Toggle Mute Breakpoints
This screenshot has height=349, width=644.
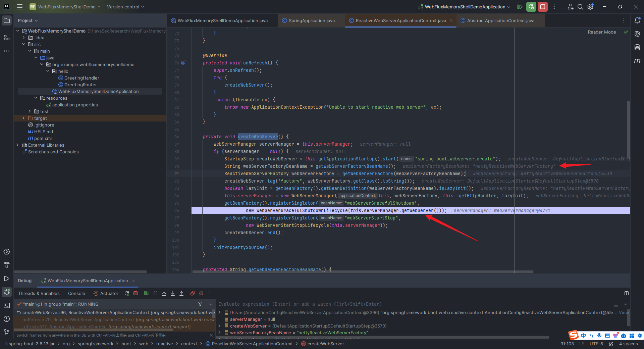point(201,293)
